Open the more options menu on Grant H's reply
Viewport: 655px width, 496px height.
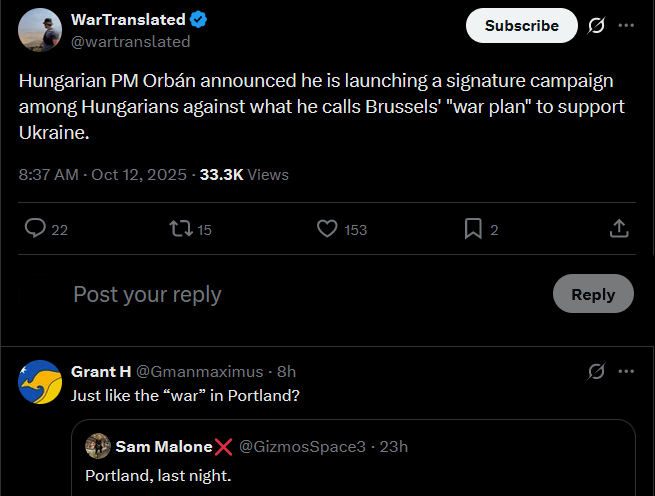(626, 371)
